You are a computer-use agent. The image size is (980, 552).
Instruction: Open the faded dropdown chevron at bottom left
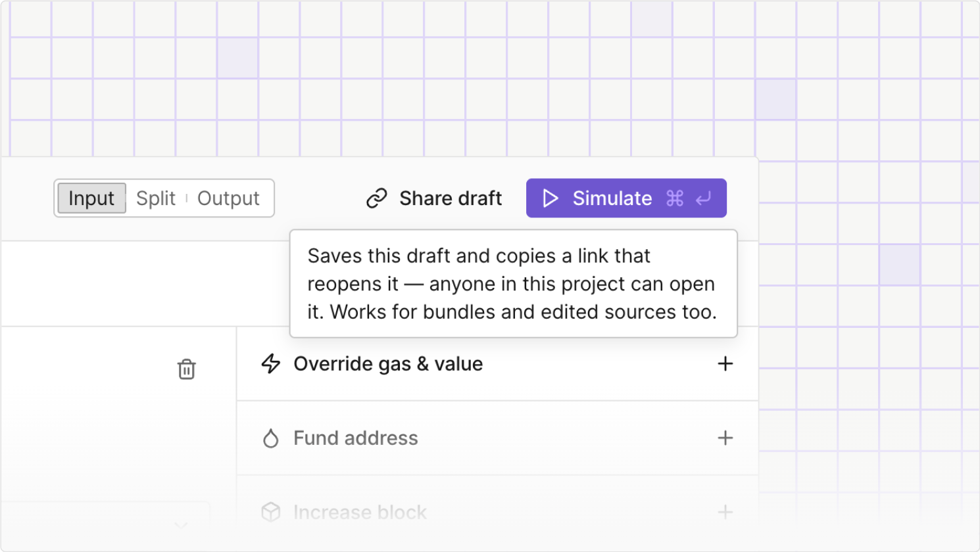point(181,525)
